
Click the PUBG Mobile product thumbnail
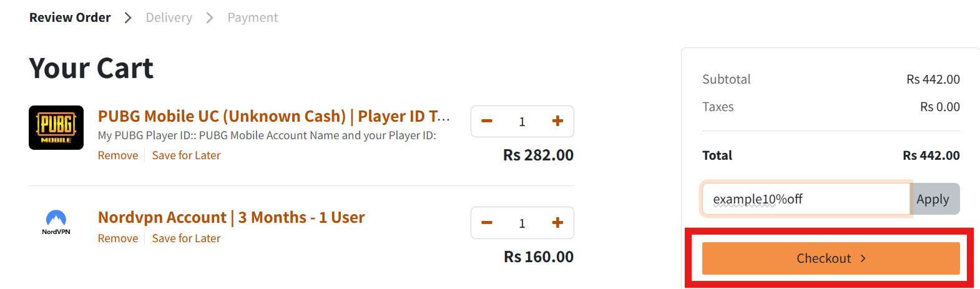point(56,127)
